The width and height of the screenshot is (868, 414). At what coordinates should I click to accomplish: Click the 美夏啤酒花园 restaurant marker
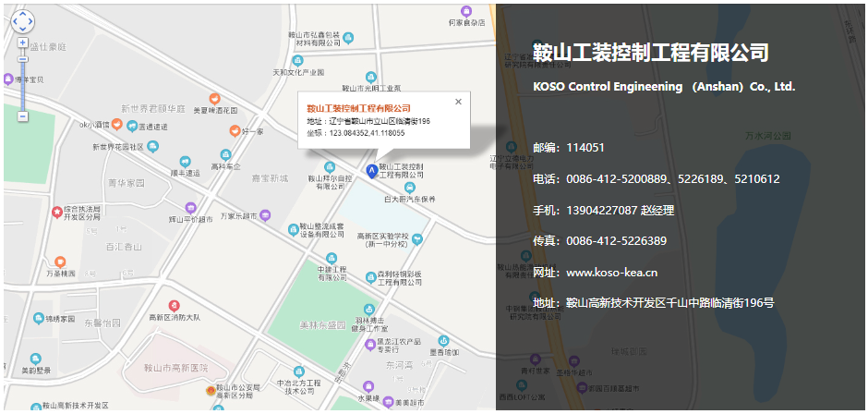click(x=214, y=98)
